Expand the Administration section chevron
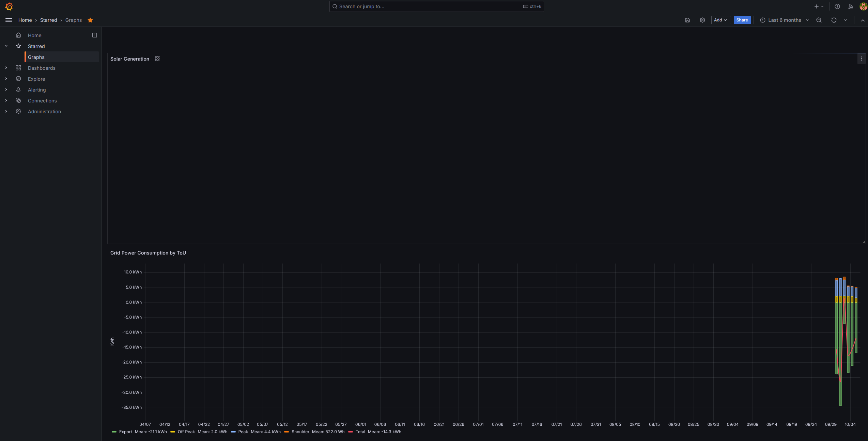Image resolution: width=868 pixels, height=441 pixels. click(x=6, y=111)
